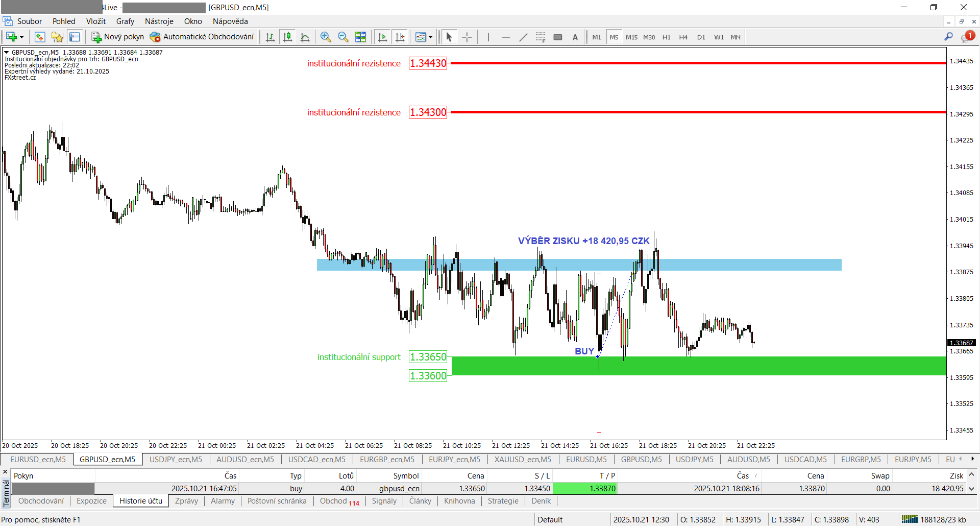980x526 pixels.
Task: Select the text label tool
Action: point(575,37)
